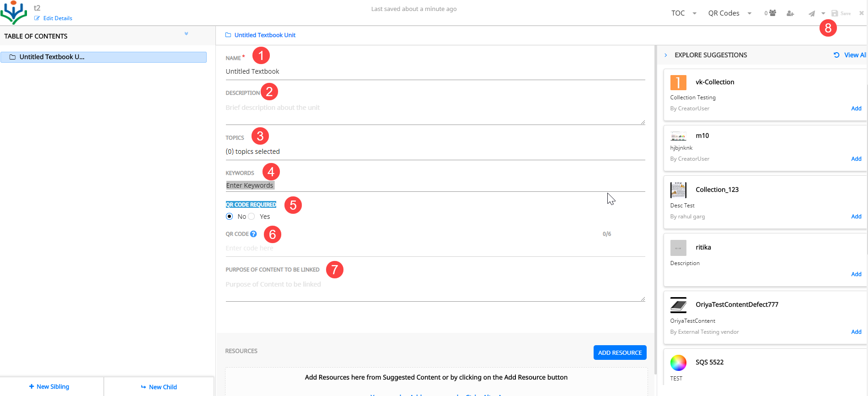Click the Save floppy disk icon
This screenshot has height=396, width=868.
[x=835, y=13]
